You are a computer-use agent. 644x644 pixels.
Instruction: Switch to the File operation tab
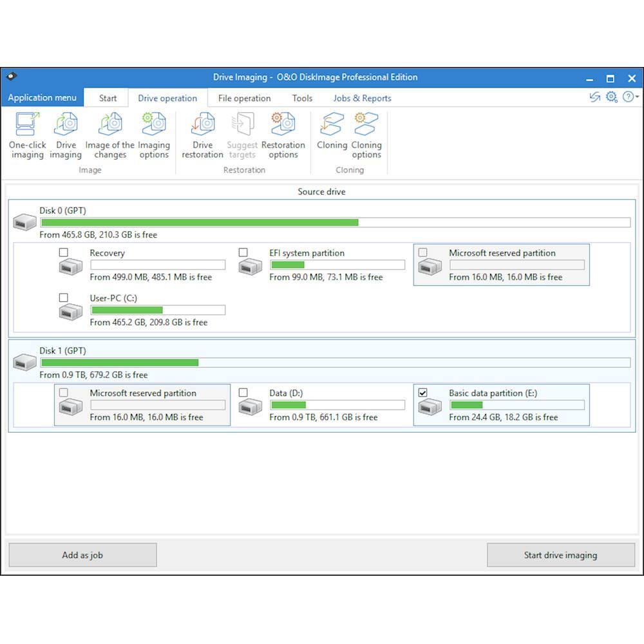click(244, 99)
